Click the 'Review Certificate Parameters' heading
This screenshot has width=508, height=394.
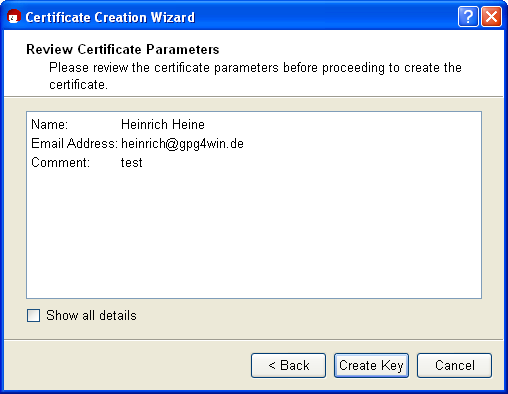click(x=123, y=49)
